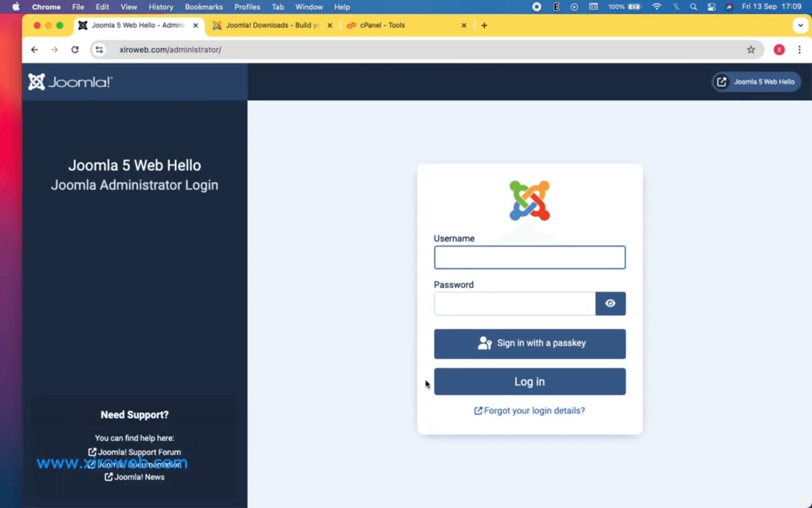Viewport: 812px width, 508px height.
Task: Click Sign in with a passkey
Action: (530, 343)
